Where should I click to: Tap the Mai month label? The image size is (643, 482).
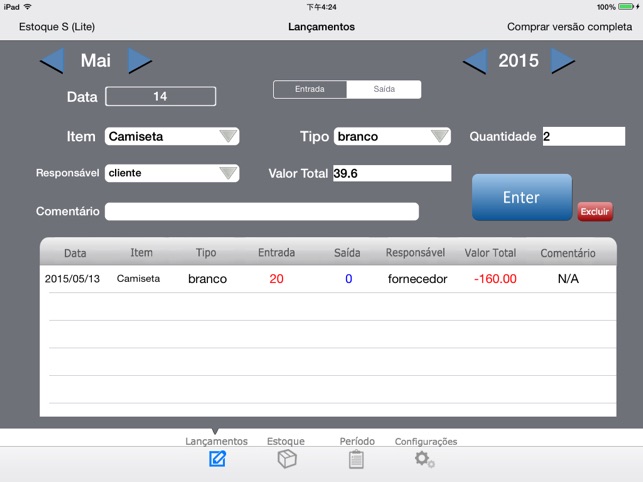point(96,61)
